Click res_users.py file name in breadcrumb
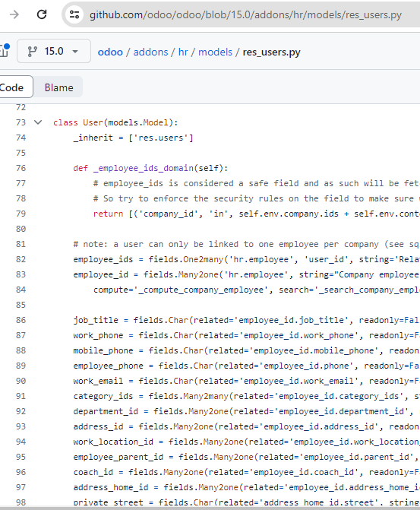 (x=271, y=52)
